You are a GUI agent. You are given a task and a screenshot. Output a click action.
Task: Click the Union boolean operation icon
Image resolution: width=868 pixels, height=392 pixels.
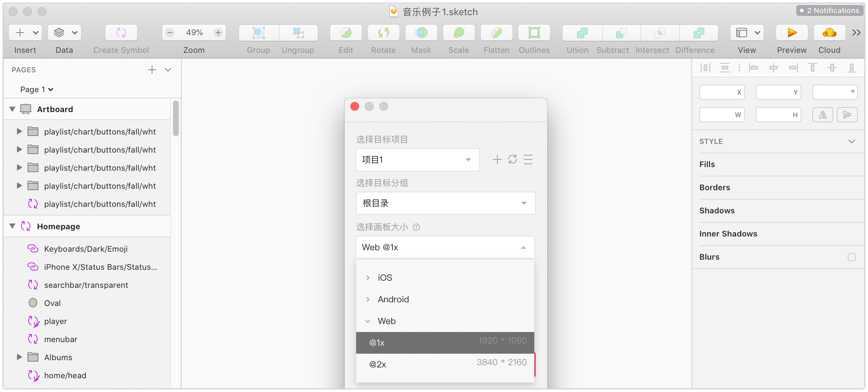tap(582, 33)
